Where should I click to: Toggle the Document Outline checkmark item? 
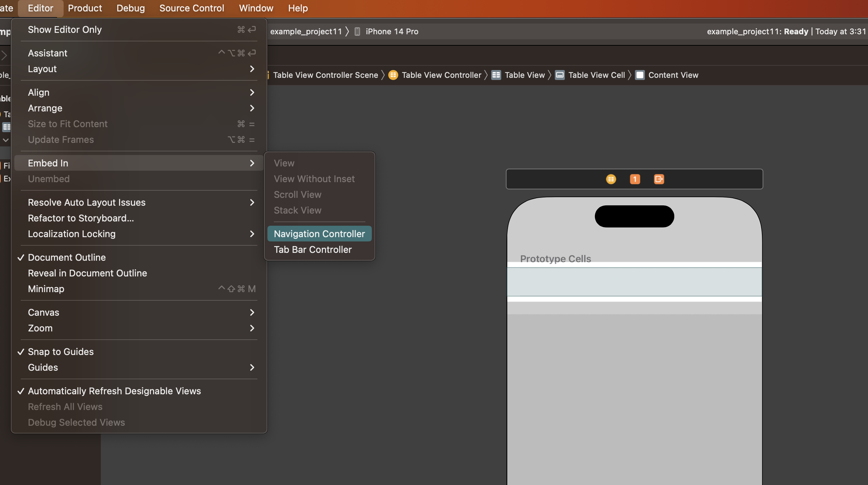point(67,257)
